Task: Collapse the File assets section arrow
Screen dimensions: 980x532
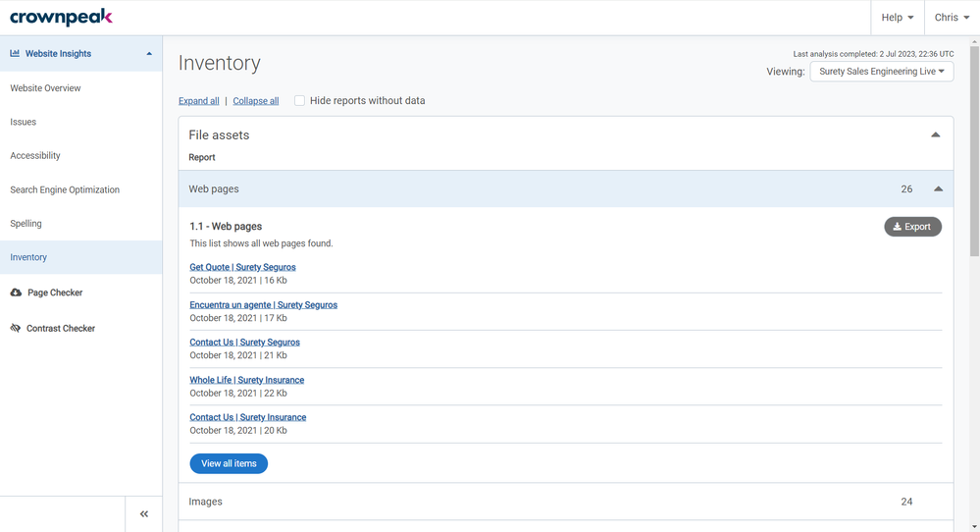Action: pyautogui.click(x=935, y=134)
